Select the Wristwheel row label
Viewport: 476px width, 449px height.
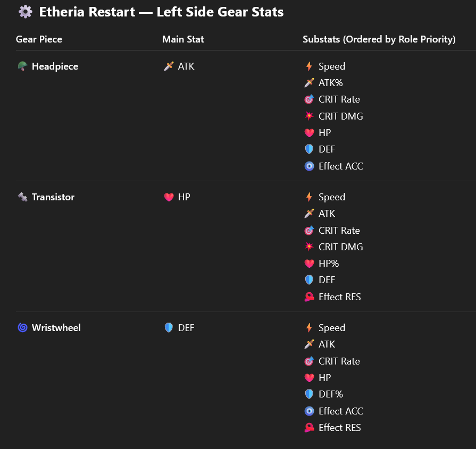click(56, 328)
